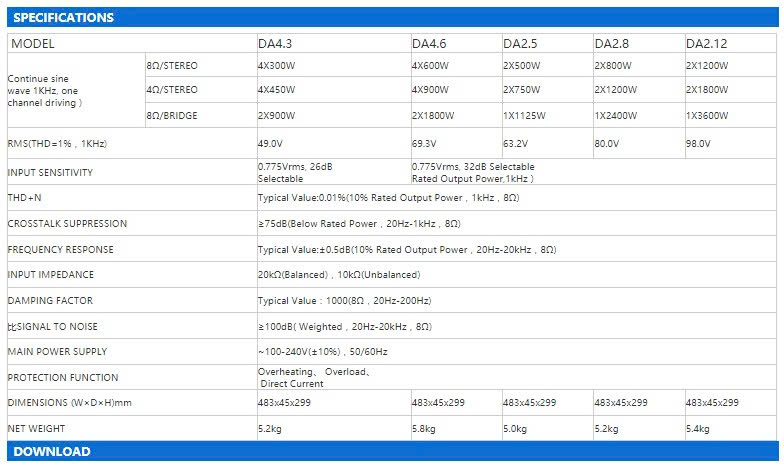The image size is (784, 465).
Task: Select the DA2.12 model column header
Action: pos(707,44)
